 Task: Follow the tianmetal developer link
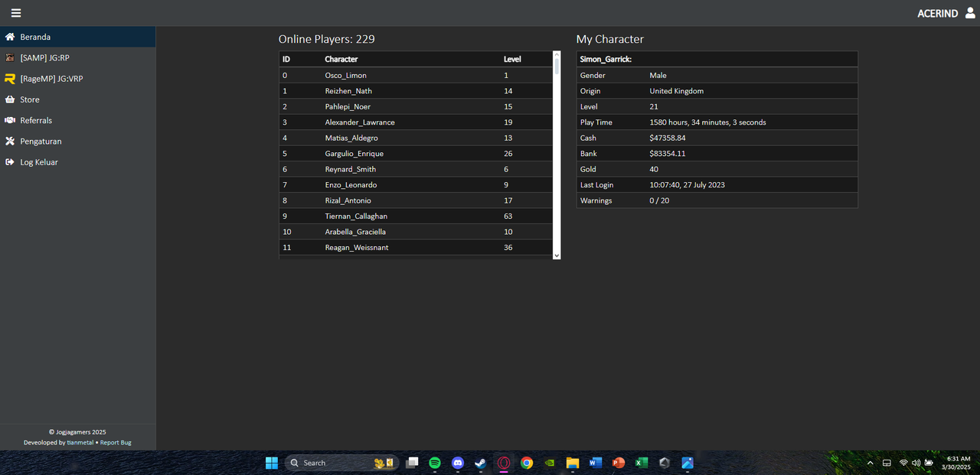point(80,442)
